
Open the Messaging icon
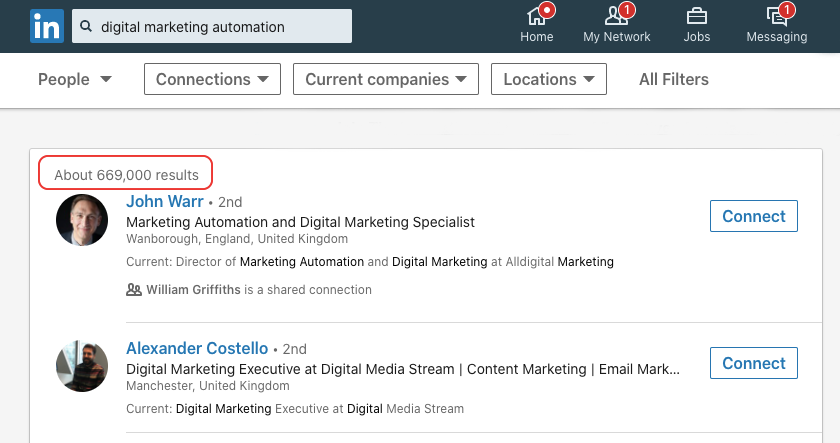[x=776, y=17]
